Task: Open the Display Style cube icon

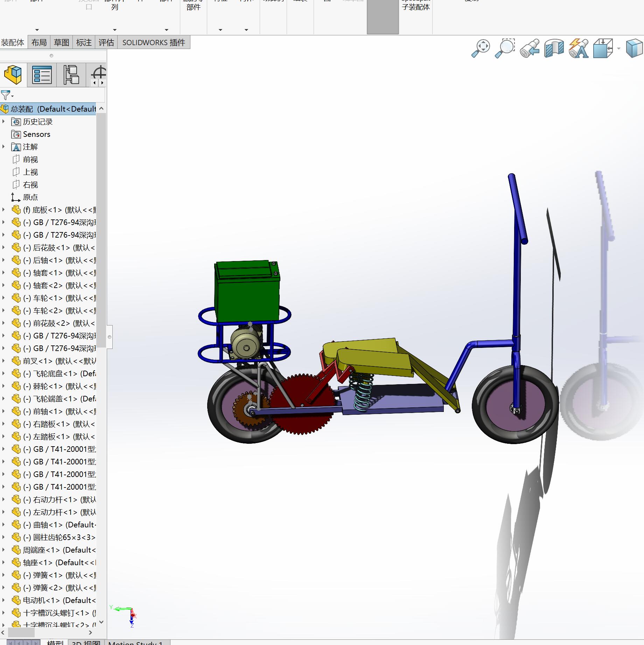Action: 634,48
